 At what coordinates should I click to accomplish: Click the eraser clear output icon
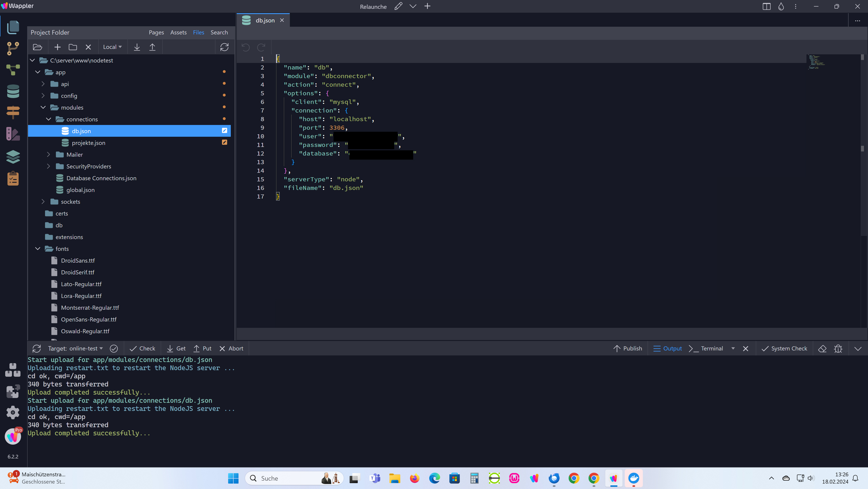click(x=822, y=348)
